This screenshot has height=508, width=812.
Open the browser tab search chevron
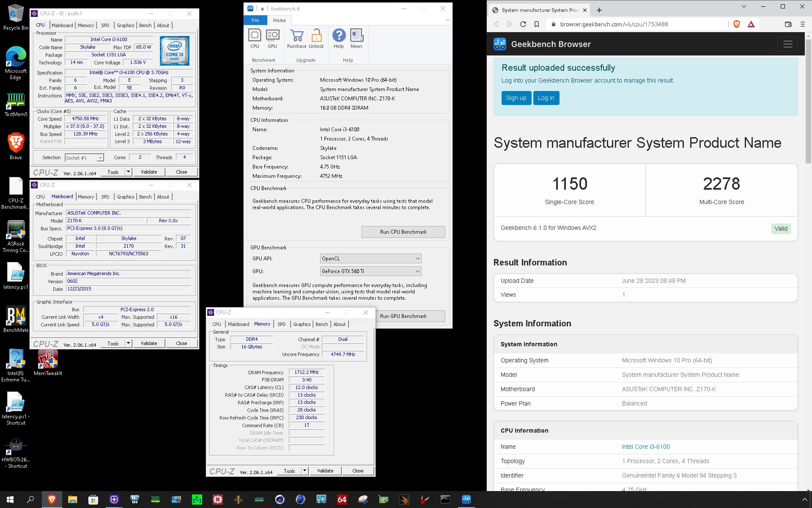coord(744,7)
